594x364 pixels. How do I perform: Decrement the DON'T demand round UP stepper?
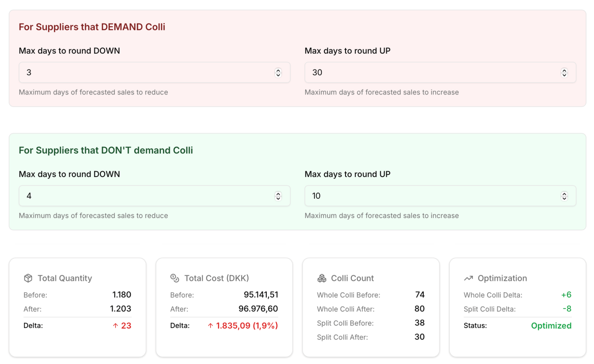pos(564,198)
